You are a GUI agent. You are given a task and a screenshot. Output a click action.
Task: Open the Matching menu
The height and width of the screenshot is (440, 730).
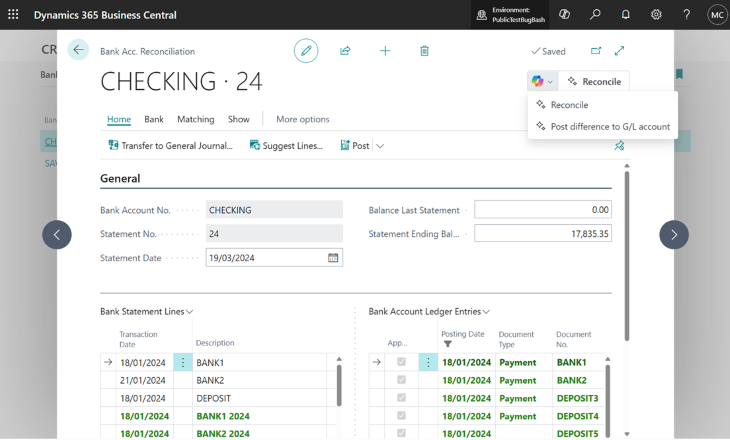(196, 119)
